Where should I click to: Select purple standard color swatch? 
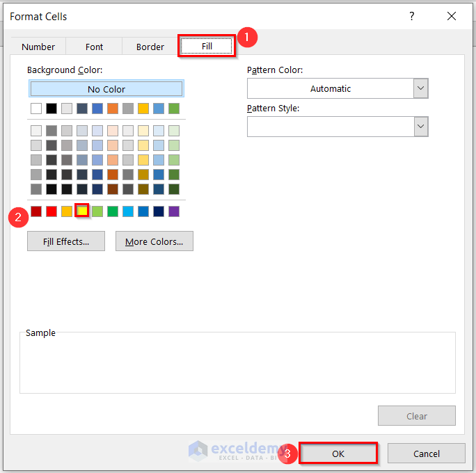174,211
